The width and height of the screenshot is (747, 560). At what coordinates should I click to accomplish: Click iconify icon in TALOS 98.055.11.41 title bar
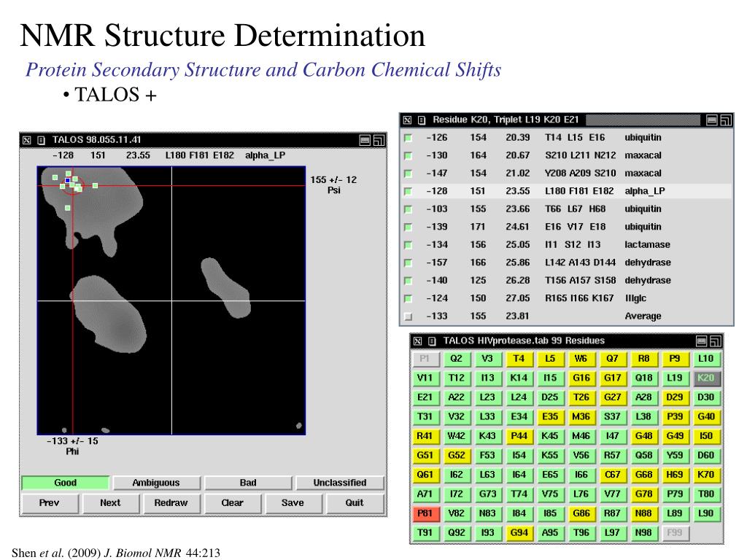click(x=365, y=140)
